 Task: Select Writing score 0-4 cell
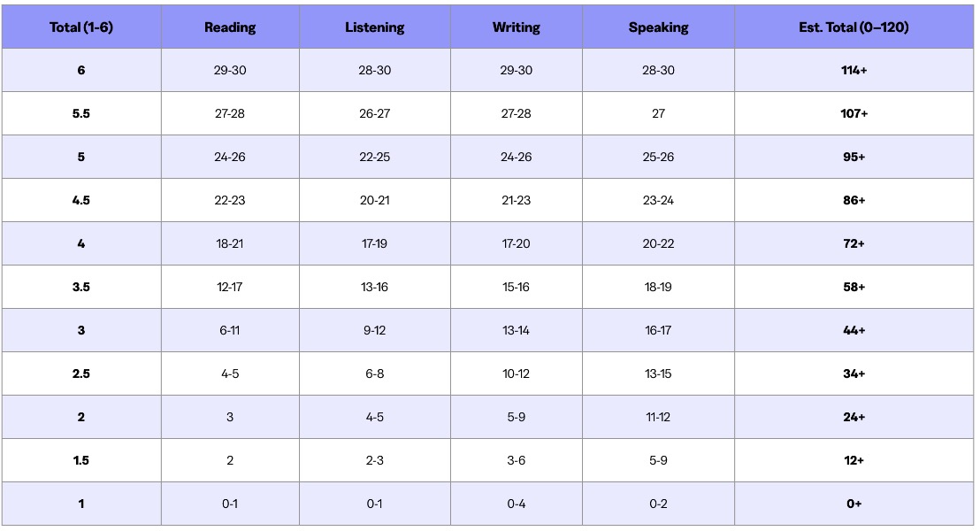pyautogui.click(x=516, y=504)
